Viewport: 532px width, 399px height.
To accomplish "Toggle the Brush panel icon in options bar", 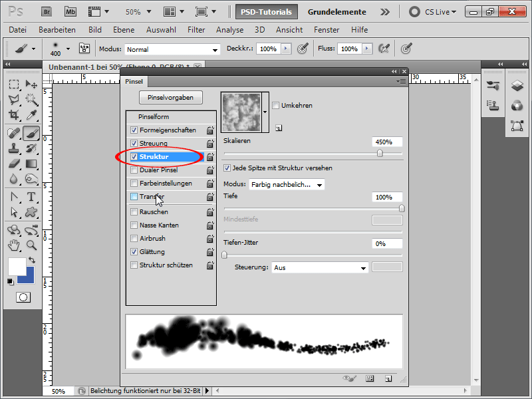I will click(84, 49).
